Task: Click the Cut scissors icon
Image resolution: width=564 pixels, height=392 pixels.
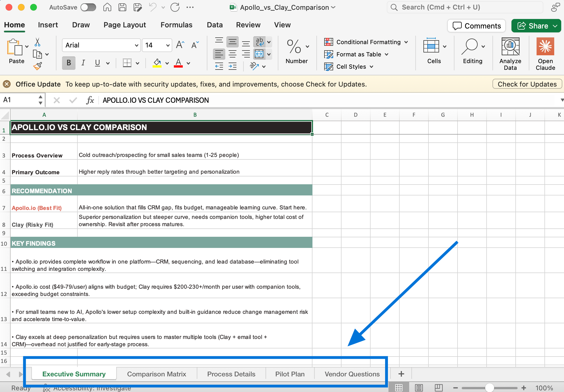Action: click(37, 42)
